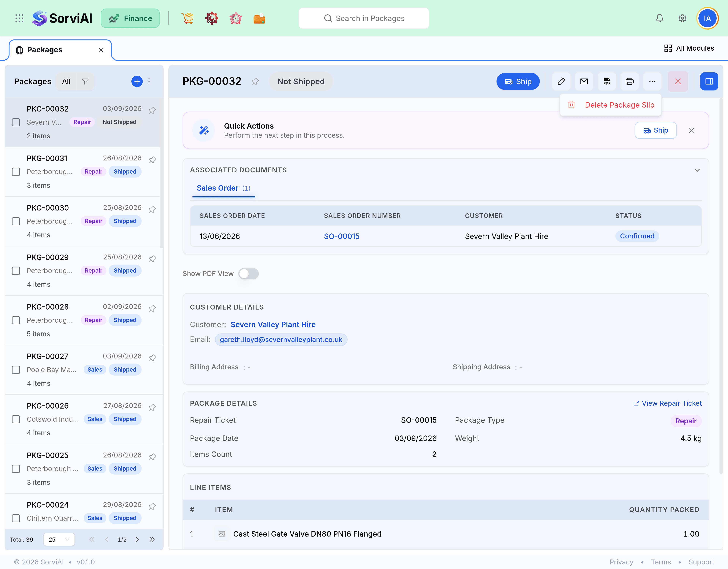The width and height of the screenshot is (728, 569).
Task: Click the image icon for Cast Steel Gate Valve
Action: [x=222, y=534]
